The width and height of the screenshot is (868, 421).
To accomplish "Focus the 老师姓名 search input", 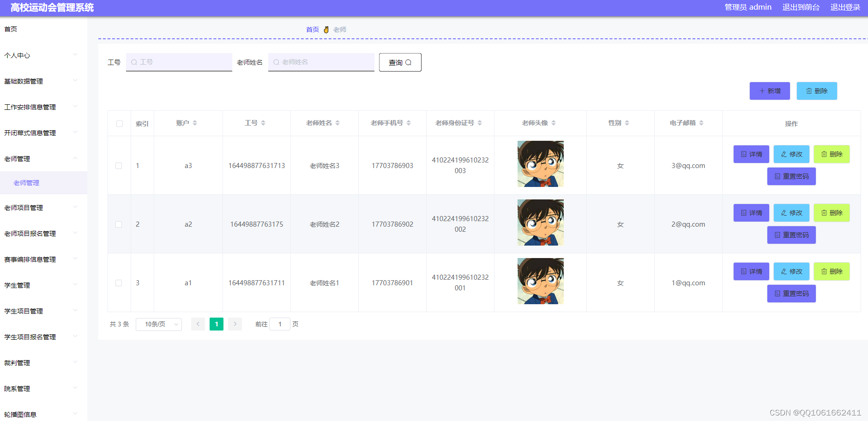I will 321,62.
